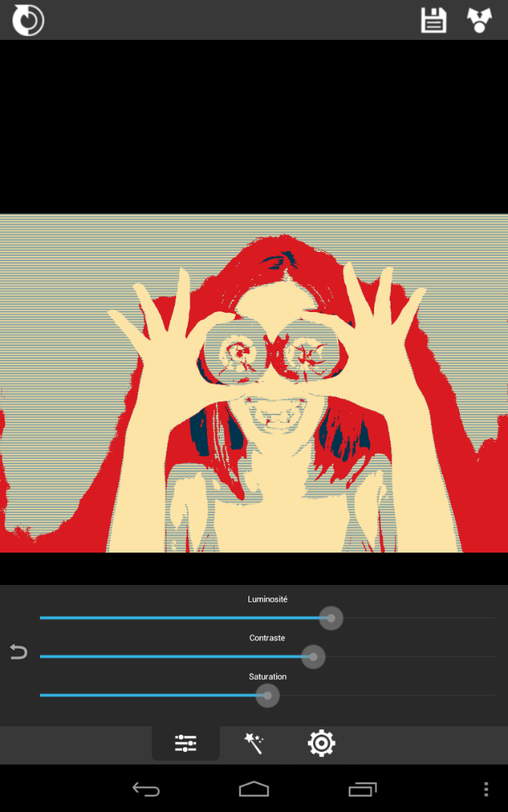508x812 pixels.
Task: Click the Saturation slider handle
Action: tap(267, 695)
